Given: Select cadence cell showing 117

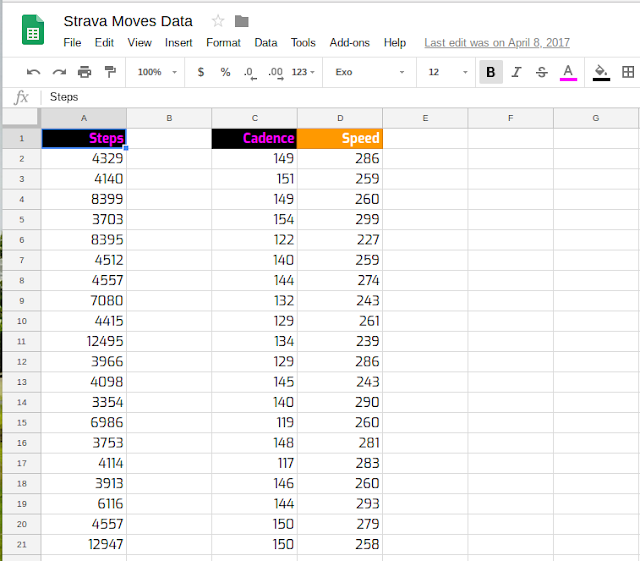Looking at the screenshot, I should 254,463.
